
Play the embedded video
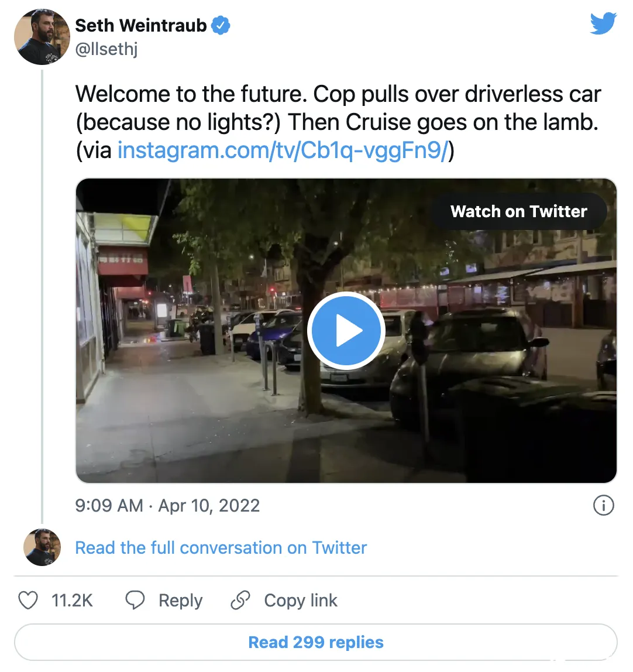(x=346, y=331)
